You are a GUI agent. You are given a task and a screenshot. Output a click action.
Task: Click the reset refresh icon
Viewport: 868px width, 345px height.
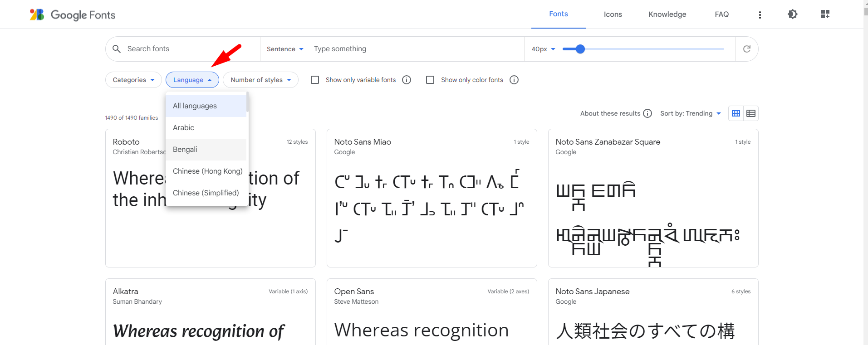tap(746, 49)
